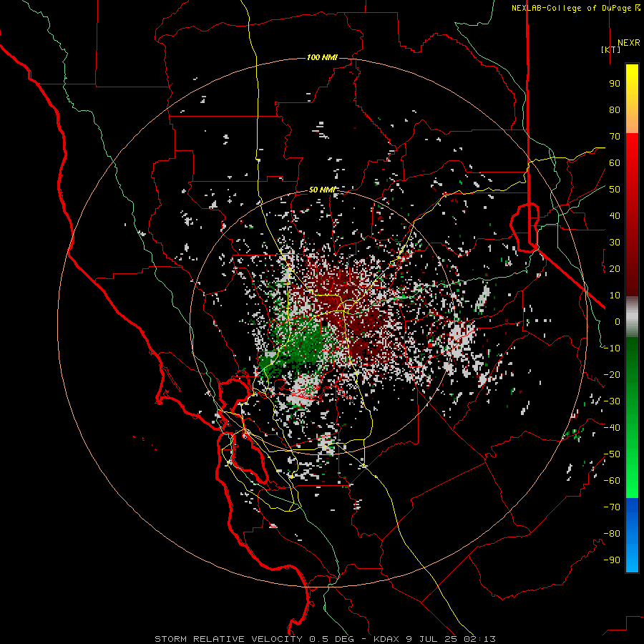Click the 60 value on the velocity scale
The image size is (644, 644).
[x=615, y=162]
